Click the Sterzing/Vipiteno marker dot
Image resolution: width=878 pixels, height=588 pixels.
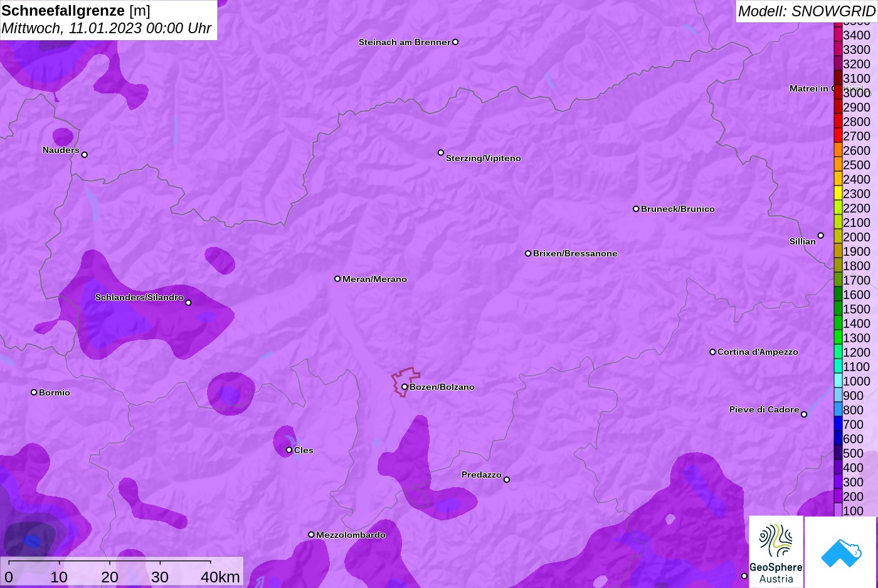click(441, 152)
